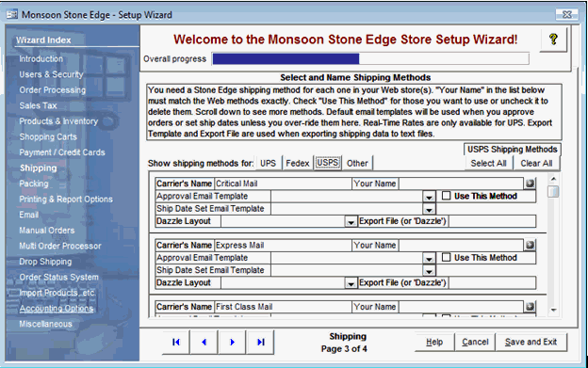Switch to Fedex shipping methods tab

[298, 163]
